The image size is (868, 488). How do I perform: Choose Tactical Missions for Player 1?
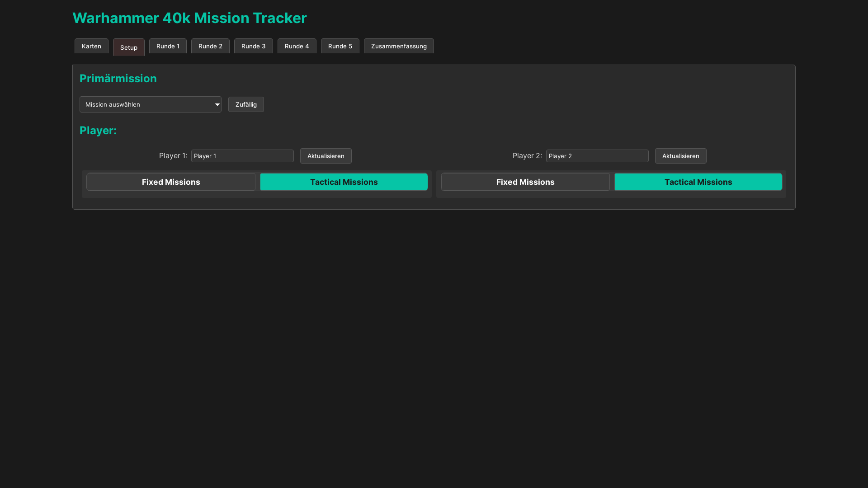pos(344,182)
